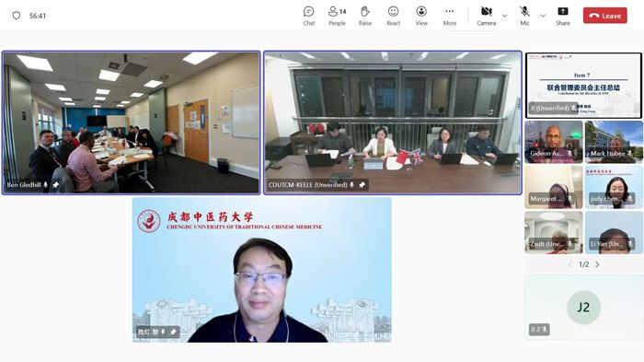Image resolution: width=644 pixels, height=362 pixels.
Task: Raise your hand in the meeting
Action: pos(365,16)
